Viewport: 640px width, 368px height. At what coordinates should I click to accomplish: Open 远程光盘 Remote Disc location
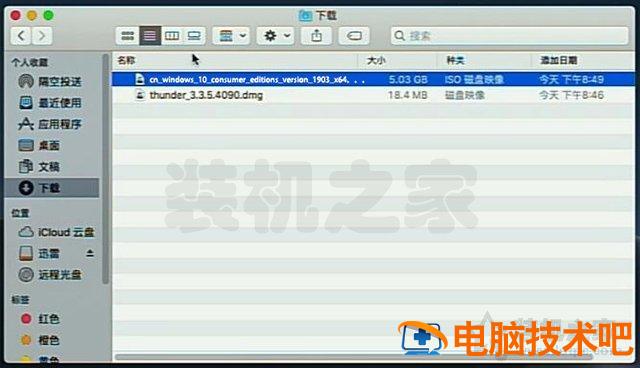(x=50, y=275)
